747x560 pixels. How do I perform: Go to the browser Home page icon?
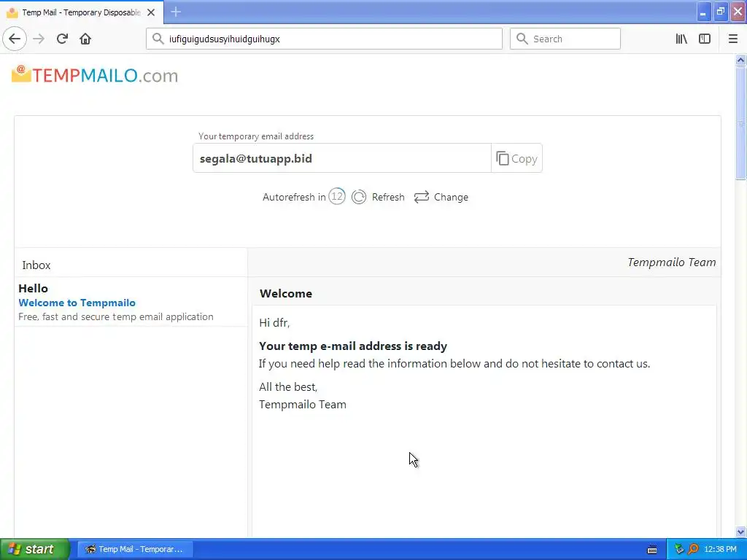click(85, 39)
